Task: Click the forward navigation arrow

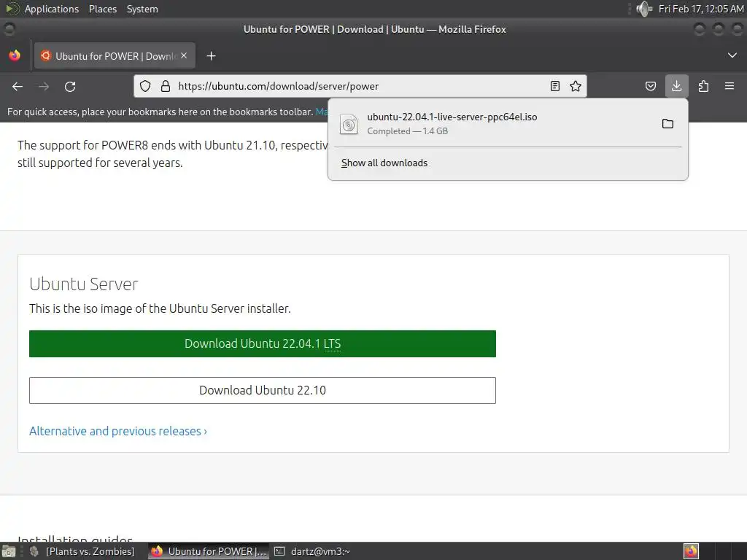Action: [44, 86]
